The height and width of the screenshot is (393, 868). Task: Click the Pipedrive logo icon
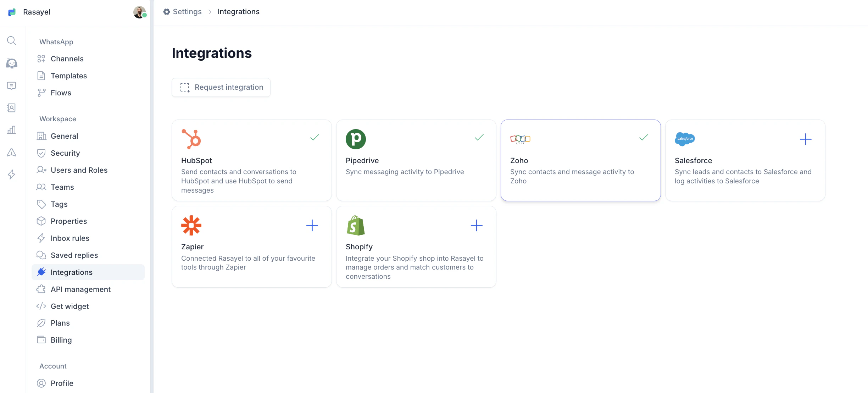[356, 139]
